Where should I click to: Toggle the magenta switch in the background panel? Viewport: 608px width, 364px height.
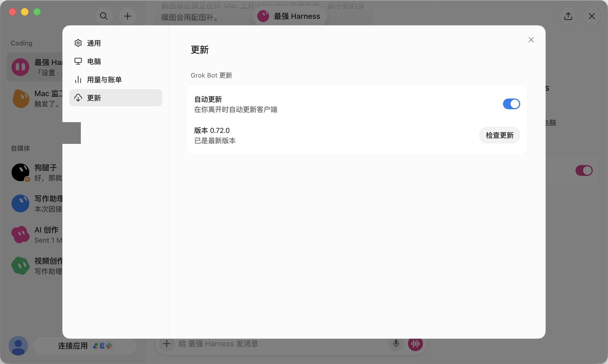tap(584, 170)
